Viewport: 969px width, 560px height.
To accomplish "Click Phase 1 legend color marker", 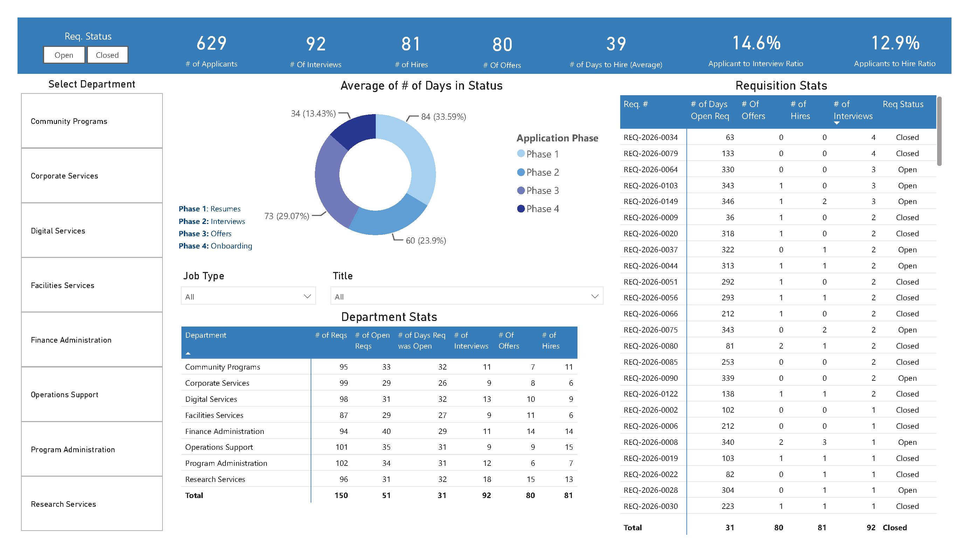I will [521, 154].
